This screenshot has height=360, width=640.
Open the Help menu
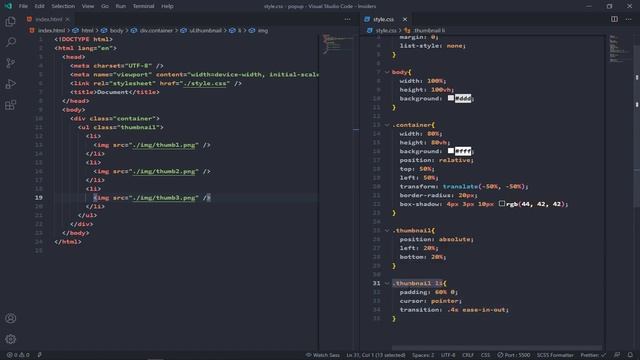[167, 6]
